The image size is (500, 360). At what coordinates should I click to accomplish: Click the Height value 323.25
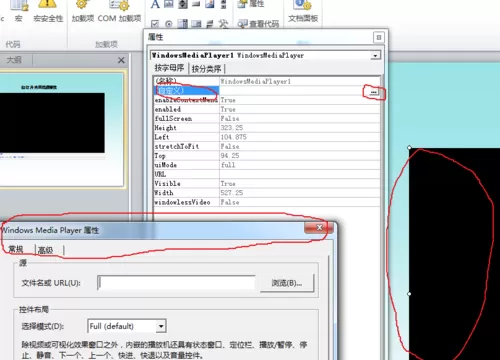(x=232, y=128)
